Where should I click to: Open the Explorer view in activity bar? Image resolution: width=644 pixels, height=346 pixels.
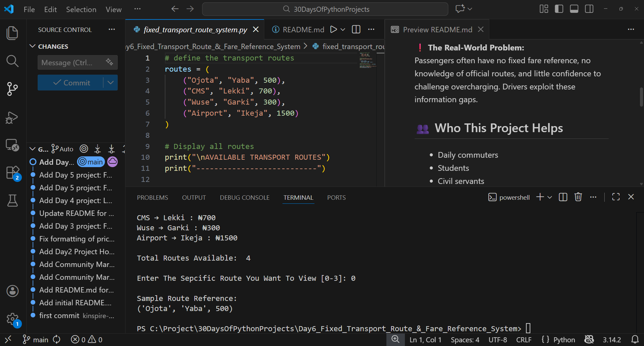[12, 33]
